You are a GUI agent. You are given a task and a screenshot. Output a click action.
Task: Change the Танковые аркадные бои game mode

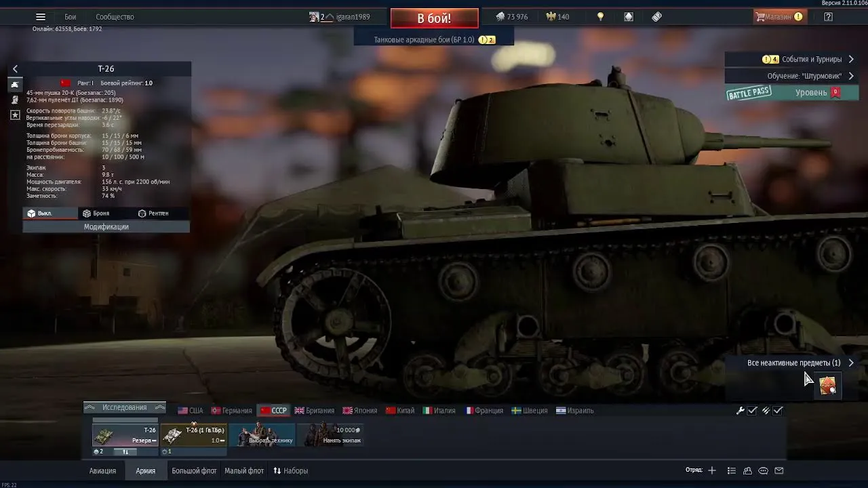434,40
